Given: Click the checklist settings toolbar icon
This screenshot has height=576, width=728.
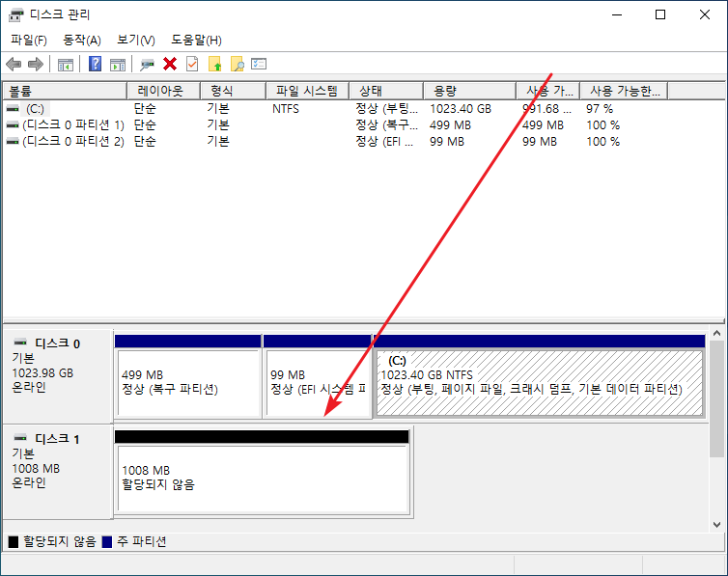Looking at the screenshot, I should coord(259,64).
